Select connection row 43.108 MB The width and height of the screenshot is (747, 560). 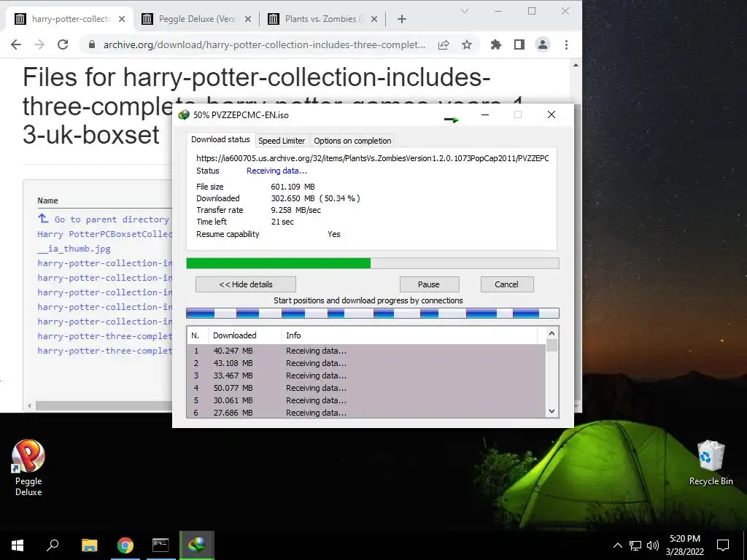coord(366,363)
